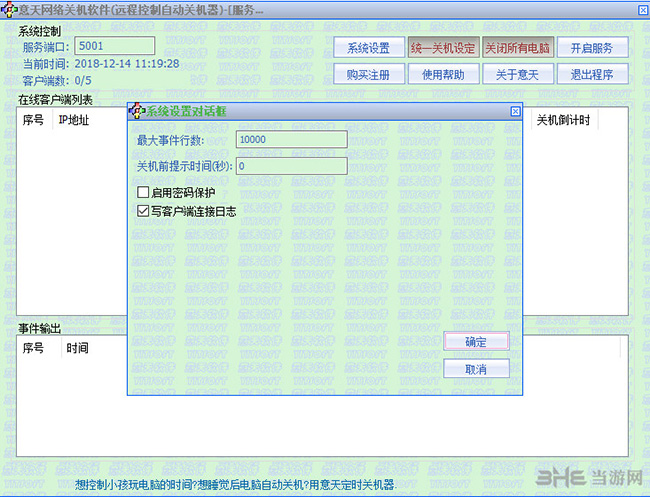This screenshot has height=497, width=650.
Task: Click 关于意天 about button
Action: click(x=518, y=74)
